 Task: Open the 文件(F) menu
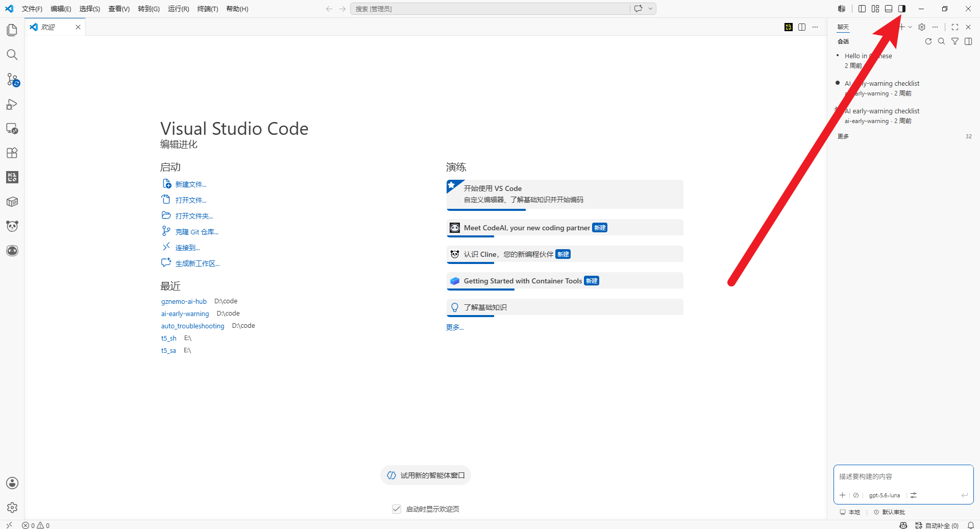coord(32,9)
